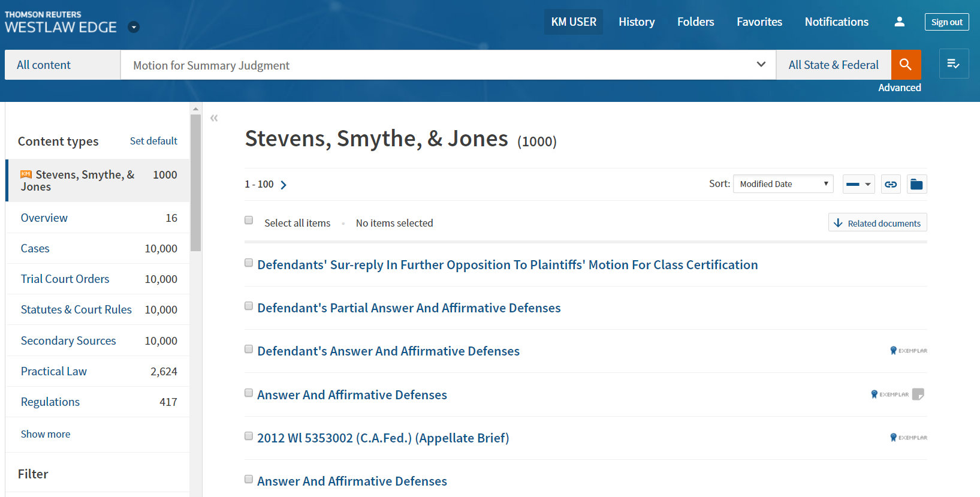Check the Select all items checkbox

(x=249, y=220)
